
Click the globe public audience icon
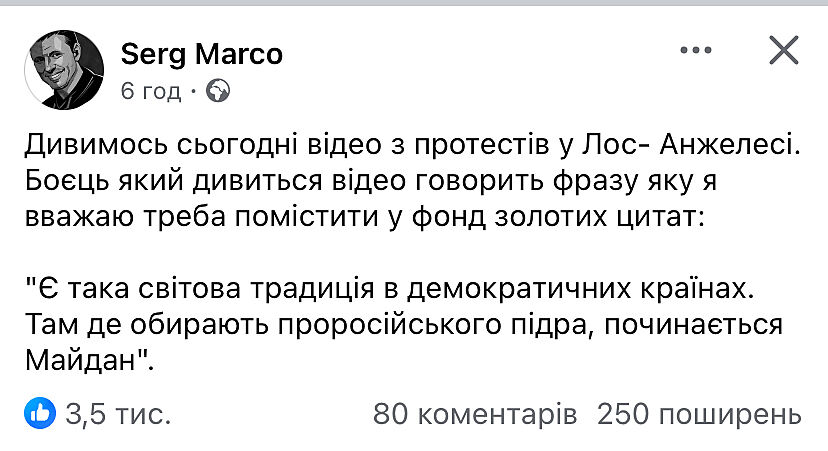coord(217,91)
